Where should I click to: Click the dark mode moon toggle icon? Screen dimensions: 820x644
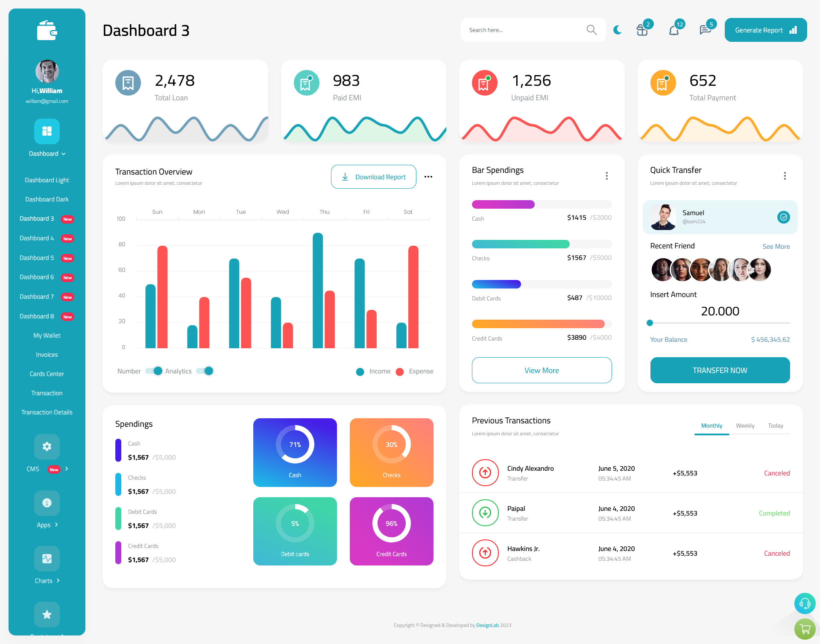pyautogui.click(x=617, y=29)
